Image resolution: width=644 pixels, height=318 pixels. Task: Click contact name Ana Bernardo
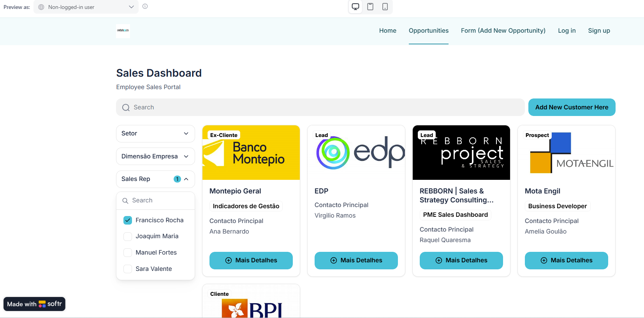click(229, 232)
